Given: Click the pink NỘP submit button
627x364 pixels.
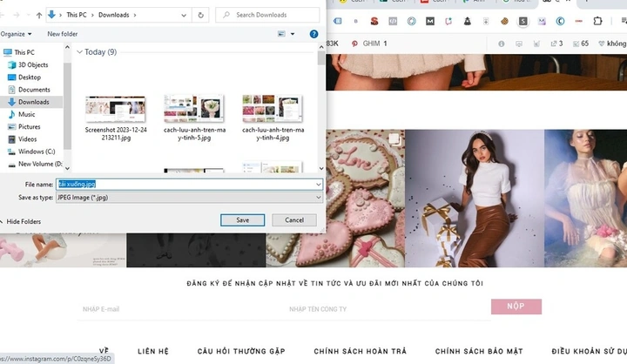Looking at the screenshot, I should (x=516, y=307).
